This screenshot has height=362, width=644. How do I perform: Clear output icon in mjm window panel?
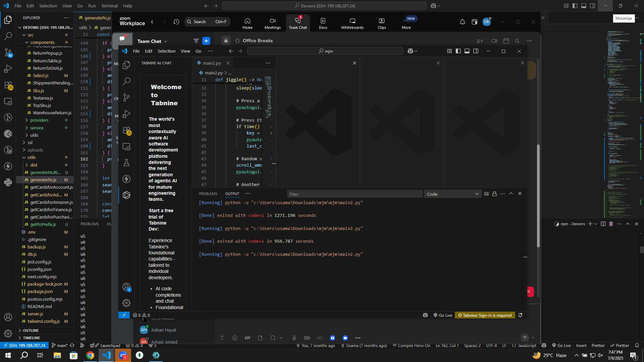(x=486, y=194)
